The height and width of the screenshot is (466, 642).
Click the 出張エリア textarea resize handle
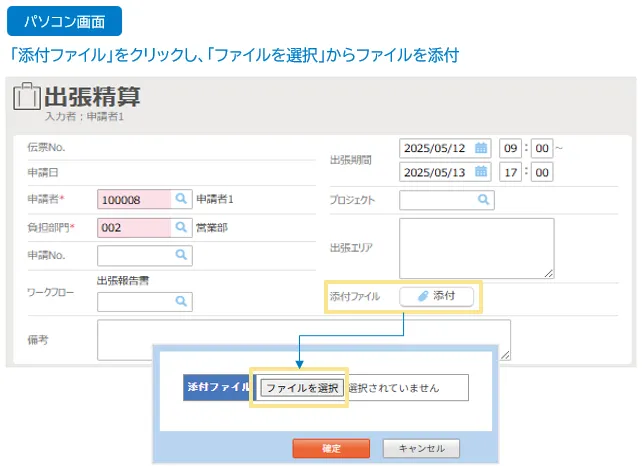pyautogui.click(x=549, y=272)
